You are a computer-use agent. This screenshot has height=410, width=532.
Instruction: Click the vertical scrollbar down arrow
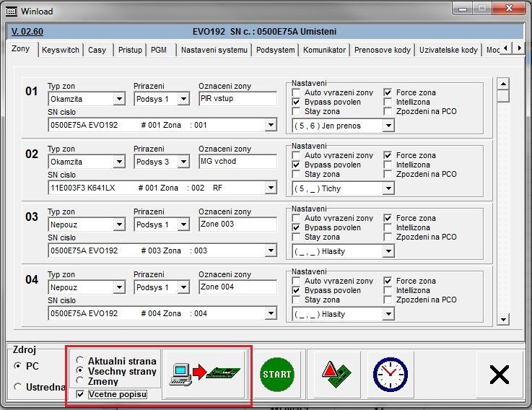[x=503, y=319]
